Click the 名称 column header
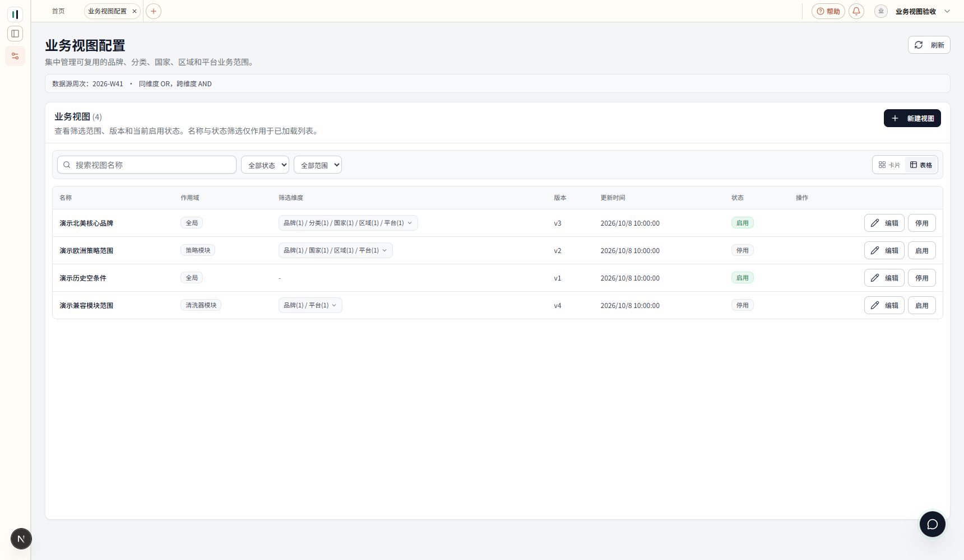This screenshot has width=964, height=560. click(x=66, y=198)
